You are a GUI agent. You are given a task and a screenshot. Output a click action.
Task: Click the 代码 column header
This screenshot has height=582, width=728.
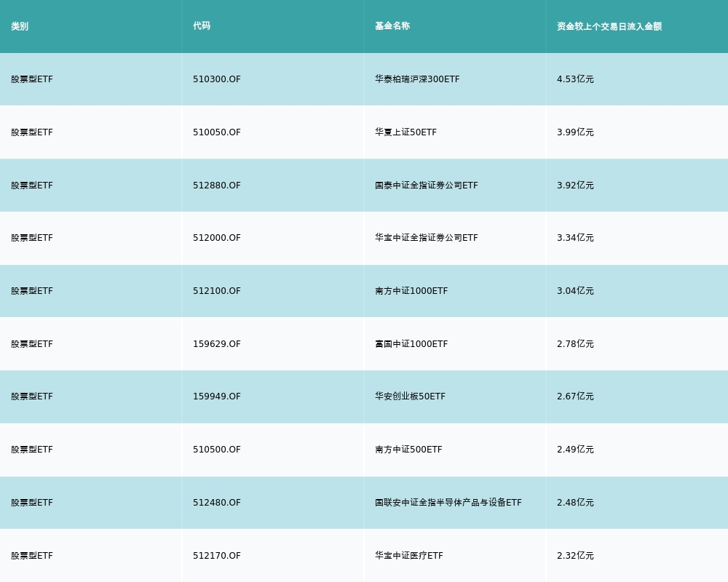202,26
